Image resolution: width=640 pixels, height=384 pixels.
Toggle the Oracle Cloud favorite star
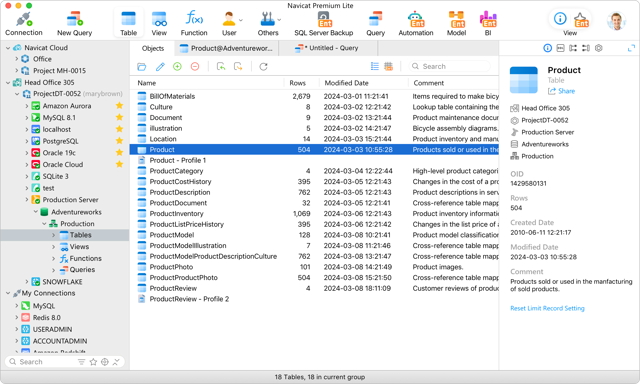[119, 164]
